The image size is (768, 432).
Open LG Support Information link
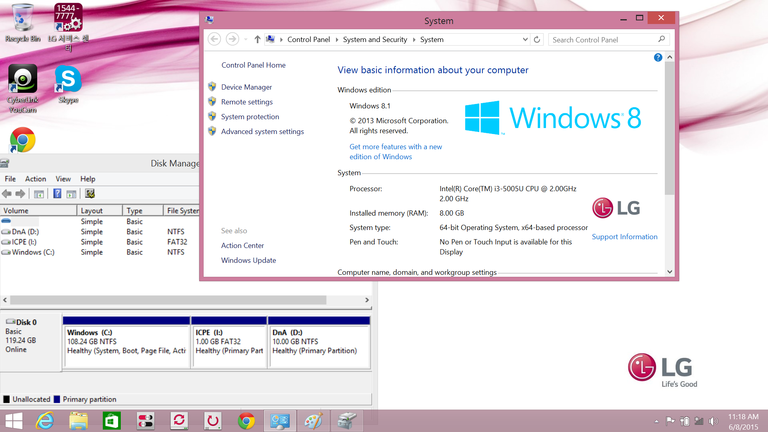pos(624,237)
